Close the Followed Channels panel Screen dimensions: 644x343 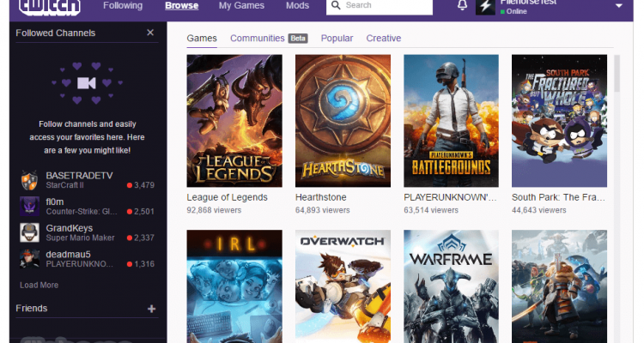coord(150,33)
